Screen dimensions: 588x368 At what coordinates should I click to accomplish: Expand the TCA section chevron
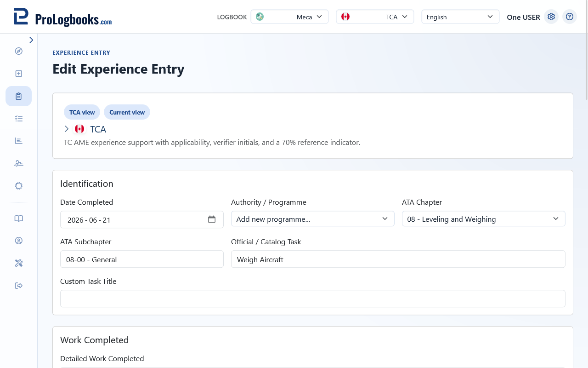coord(67,129)
